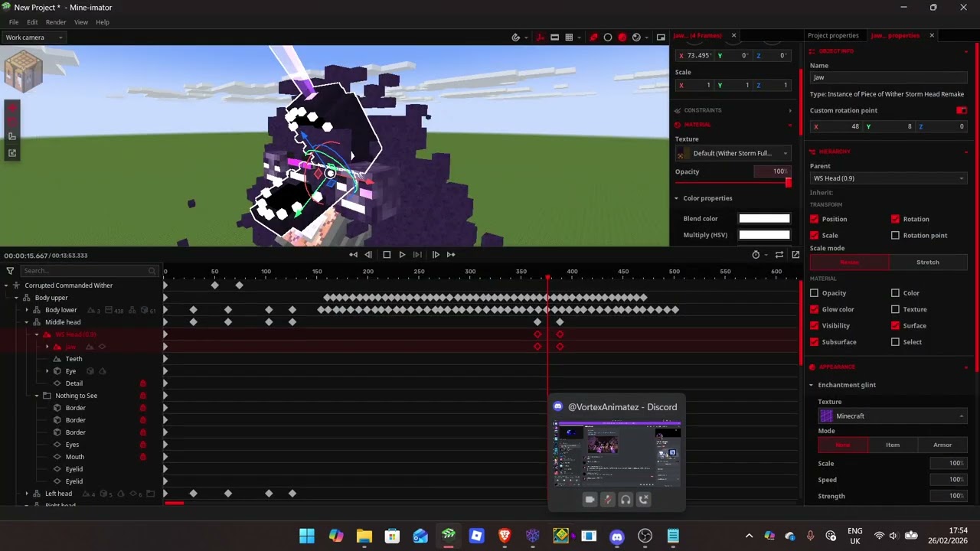Click the Name field containing Jaw
The image size is (980, 551).
click(x=888, y=77)
